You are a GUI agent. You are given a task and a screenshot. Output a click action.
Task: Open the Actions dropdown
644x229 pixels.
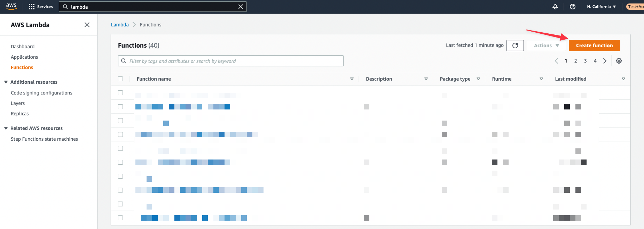point(546,46)
